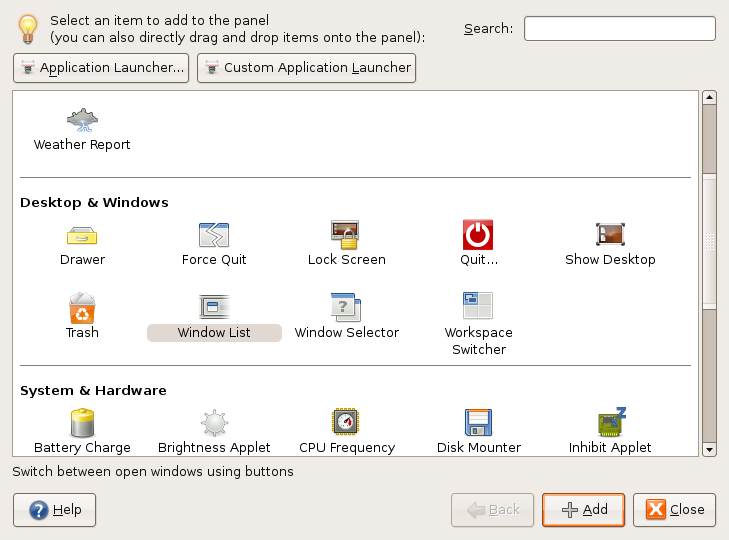Image resolution: width=729 pixels, height=540 pixels.
Task: Select the CPU Frequency icon
Action: [x=345, y=421]
